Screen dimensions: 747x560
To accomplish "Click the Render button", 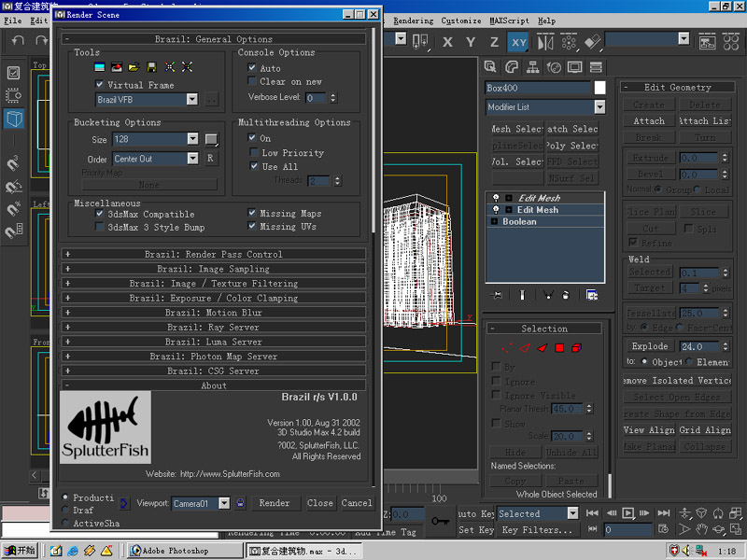I will coord(275,503).
